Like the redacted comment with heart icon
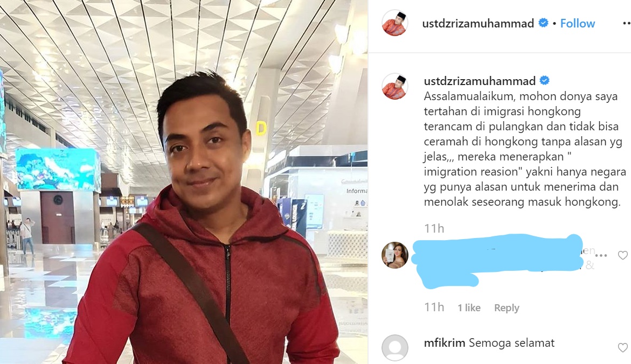 click(x=622, y=255)
